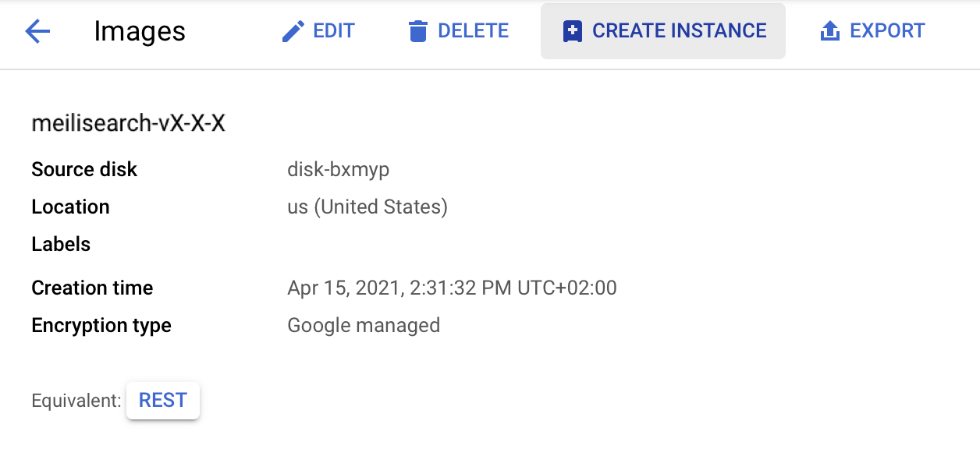Click the Labels field label
Image resolution: width=980 pixels, height=463 pixels.
click(x=61, y=244)
